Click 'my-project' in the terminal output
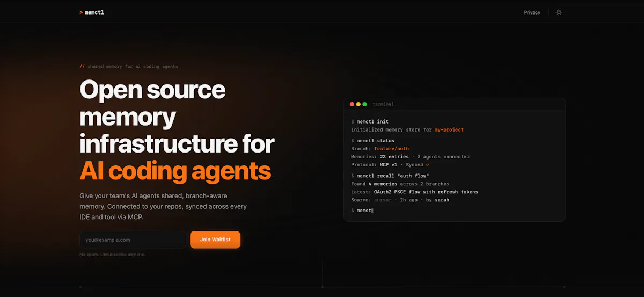The width and height of the screenshot is (644, 297). [x=449, y=130]
